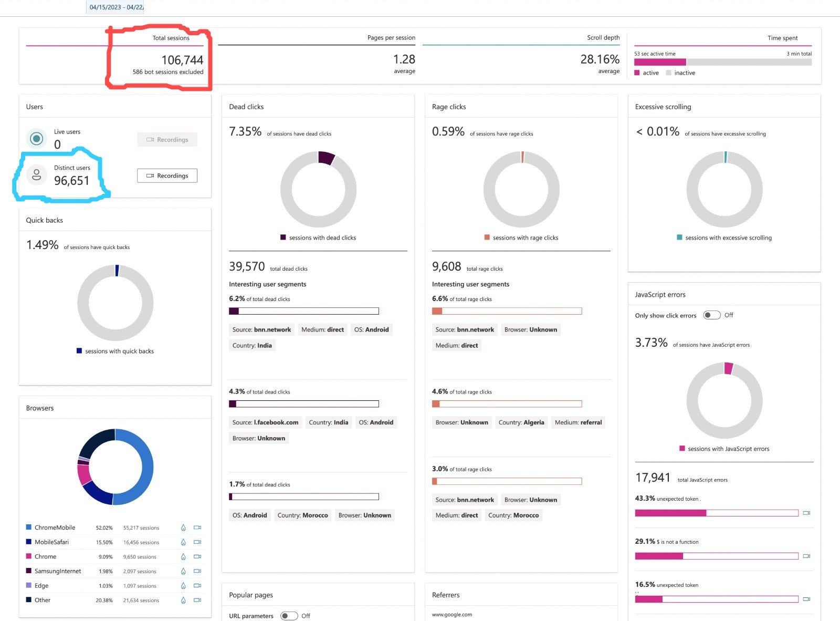Click the Distinct users person icon
Image resolution: width=840 pixels, height=621 pixels.
coord(36,174)
